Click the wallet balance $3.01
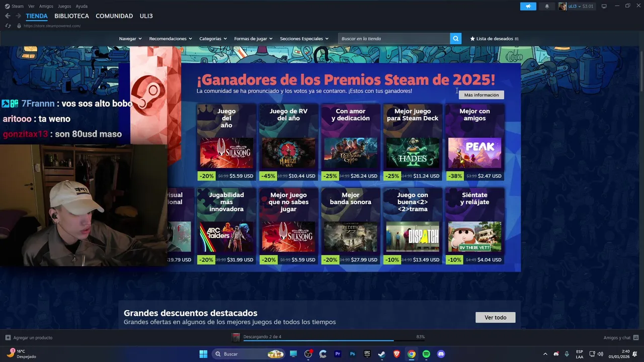The height and width of the screenshot is (362, 644). pyautogui.click(x=588, y=7)
